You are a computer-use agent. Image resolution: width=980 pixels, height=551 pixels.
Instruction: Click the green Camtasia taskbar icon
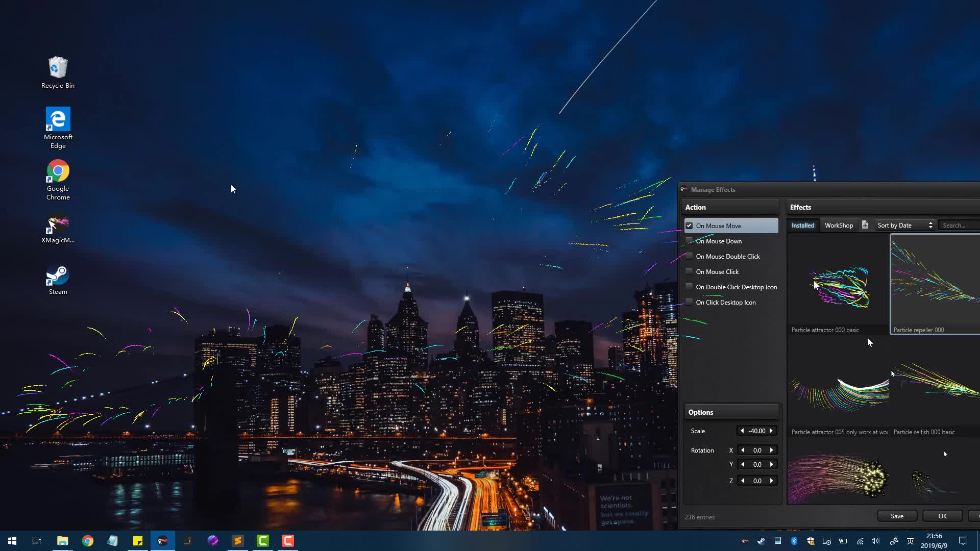click(263, 541)
